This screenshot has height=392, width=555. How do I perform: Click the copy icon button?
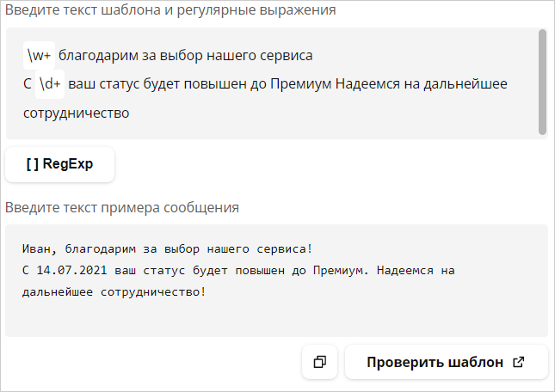click(319, 362)
